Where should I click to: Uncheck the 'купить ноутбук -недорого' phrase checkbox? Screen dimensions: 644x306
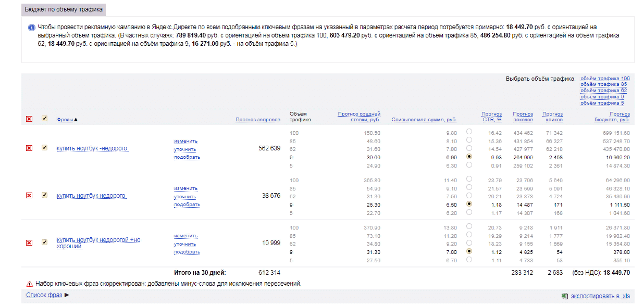(x=45, y=148)
